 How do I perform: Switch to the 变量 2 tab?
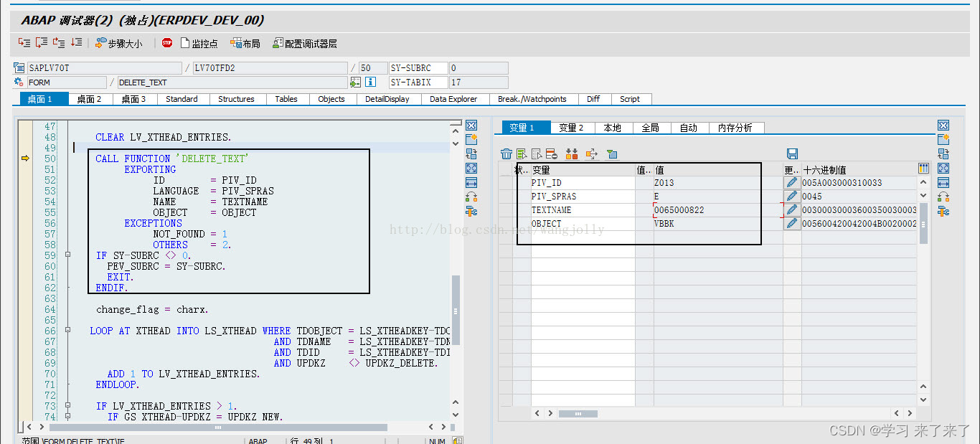(x=572, y=128)
